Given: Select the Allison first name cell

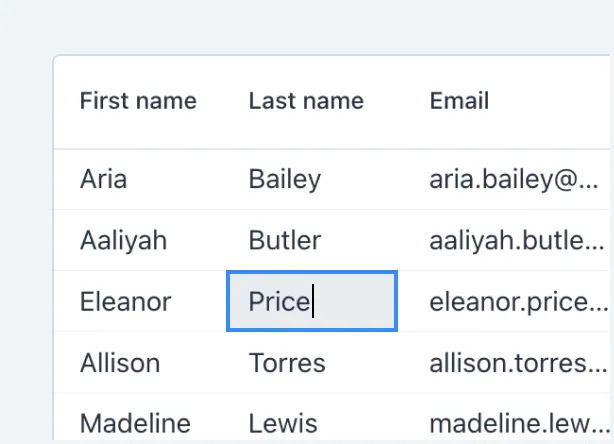Looking at the screenshot, I should point(120,362).
